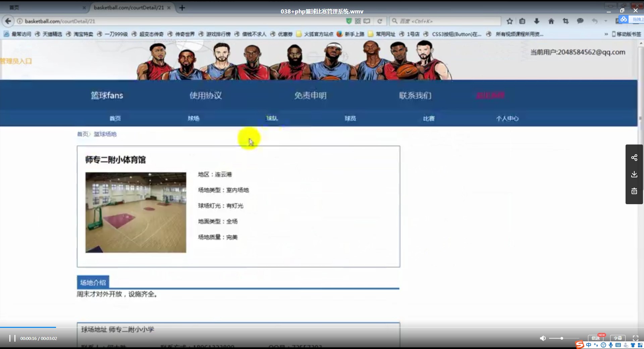Click the browser back arrow button

pyautogui.click(x=8, y=21)
